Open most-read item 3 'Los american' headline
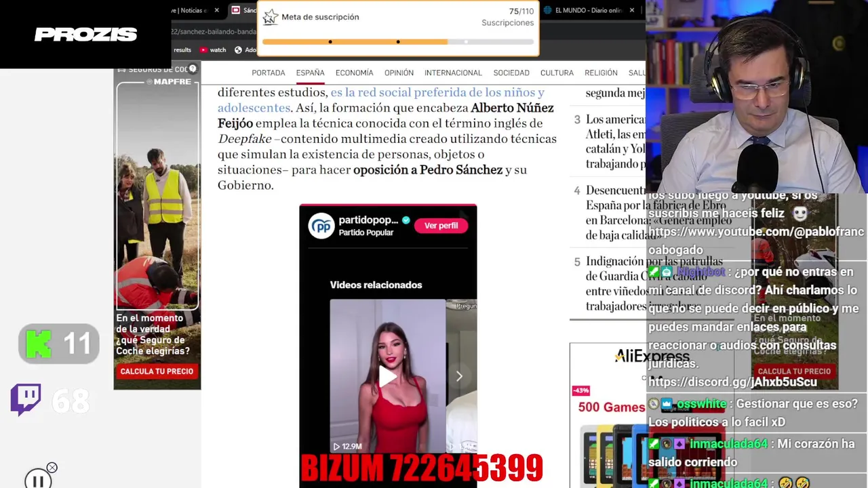The image size is (868, 488). click(615, 142)
